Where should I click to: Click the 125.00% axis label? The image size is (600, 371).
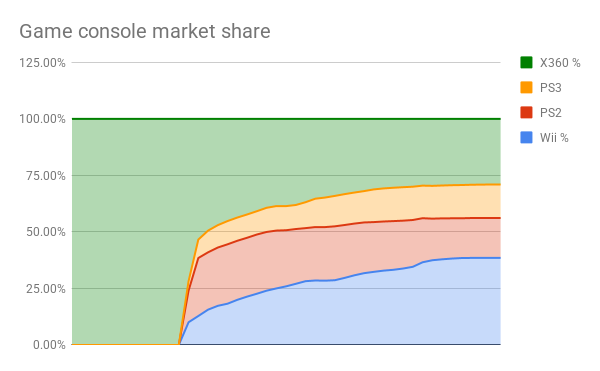[42, 63]
